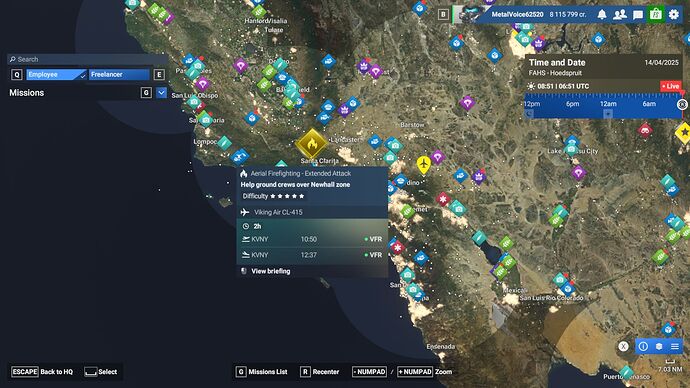Select the red binoculars mission marker
Viewport: 690px width, 388px height.
coord(645,131)
